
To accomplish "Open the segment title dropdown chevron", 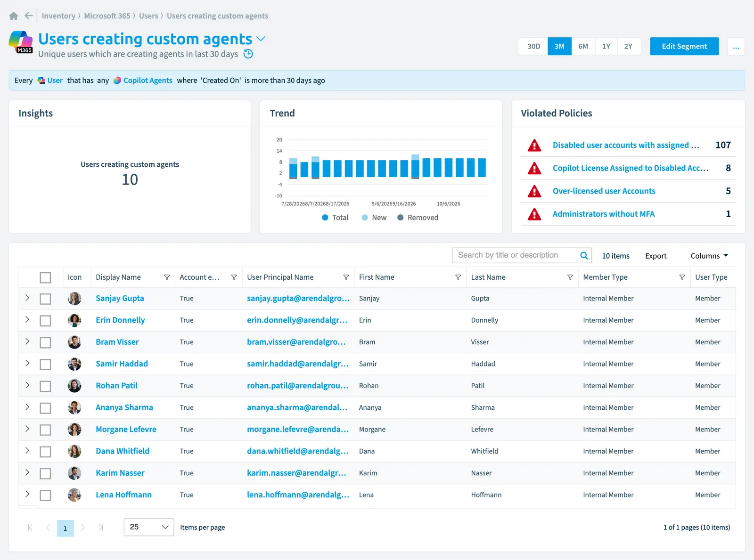I will pos(261,39).
